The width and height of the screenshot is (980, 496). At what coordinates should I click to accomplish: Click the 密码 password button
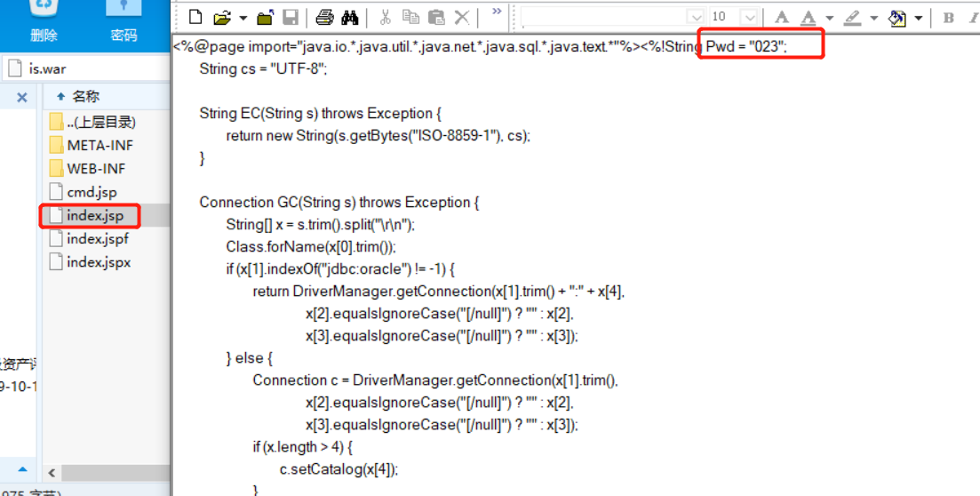click(x=123, y=20)
